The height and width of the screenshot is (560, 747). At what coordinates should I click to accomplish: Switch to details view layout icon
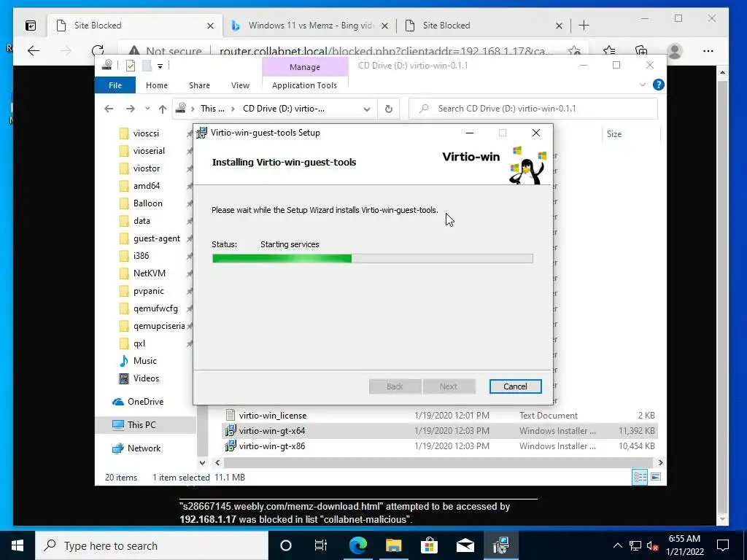coord(640,477)
